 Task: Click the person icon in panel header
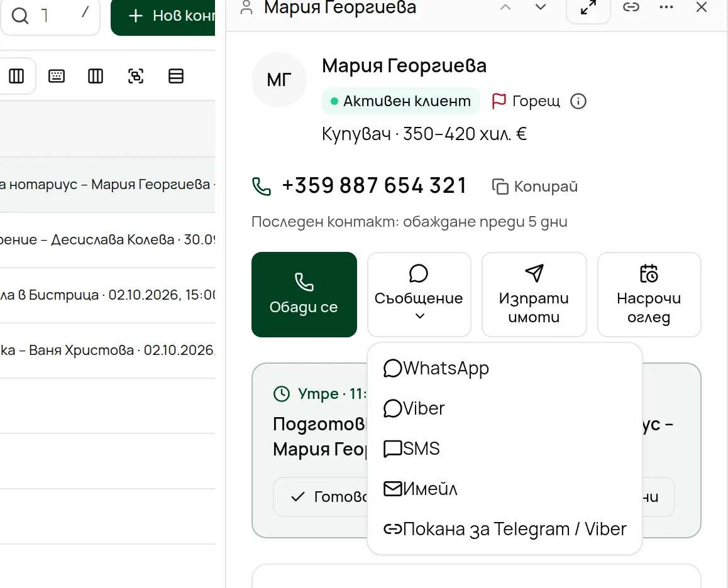click(246, 7)
